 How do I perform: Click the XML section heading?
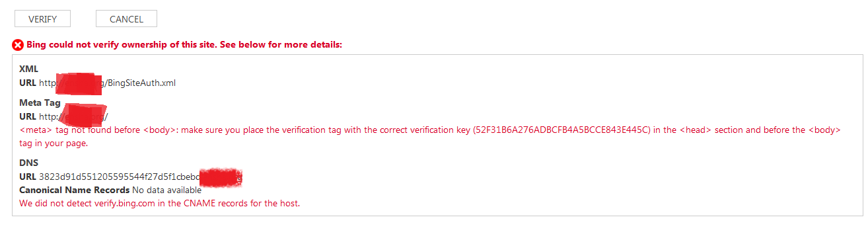point(29,69)
